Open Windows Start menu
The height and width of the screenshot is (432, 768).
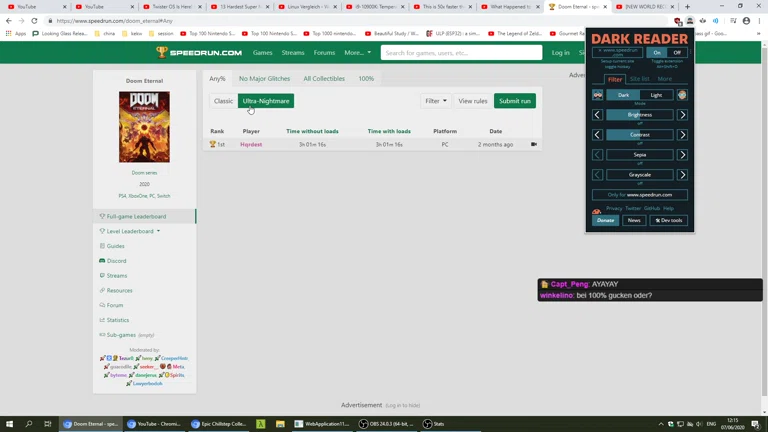pyautogui.click(x=8, y=424)
